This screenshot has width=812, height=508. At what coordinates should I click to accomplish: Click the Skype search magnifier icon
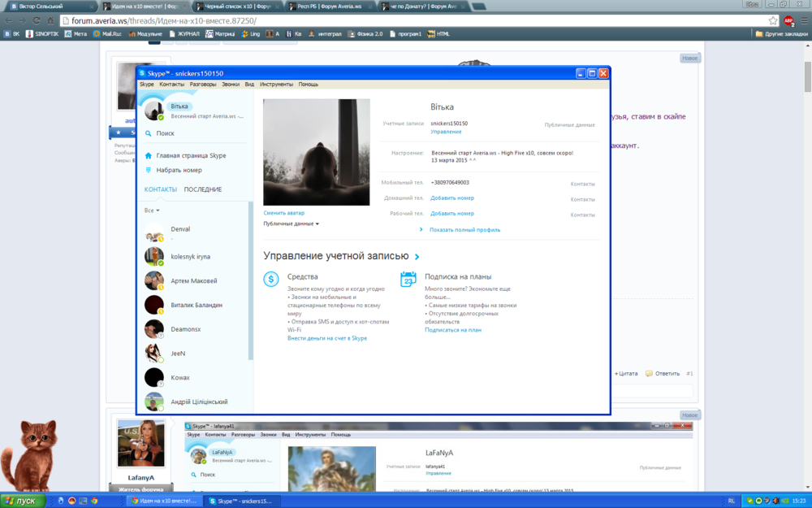149,133
